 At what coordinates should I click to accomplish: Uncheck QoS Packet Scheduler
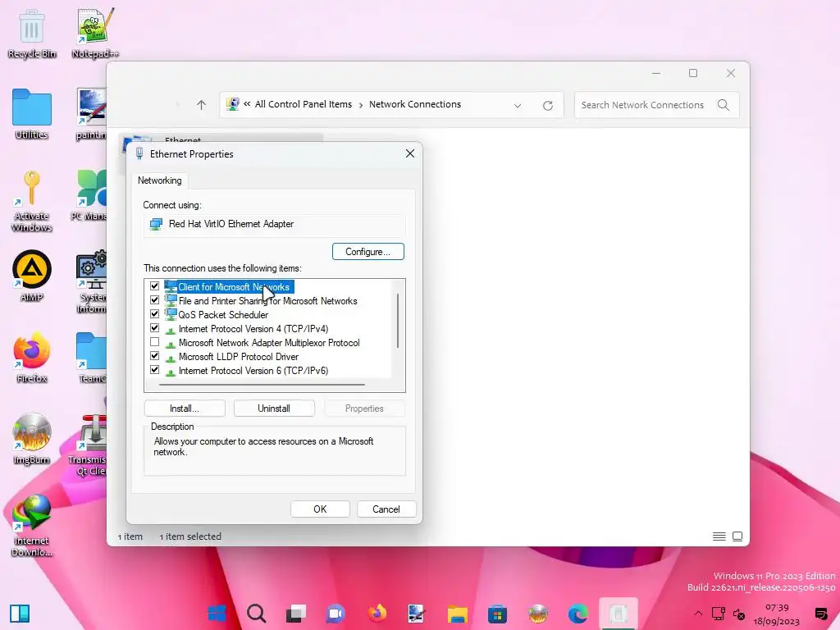point(155,314)
